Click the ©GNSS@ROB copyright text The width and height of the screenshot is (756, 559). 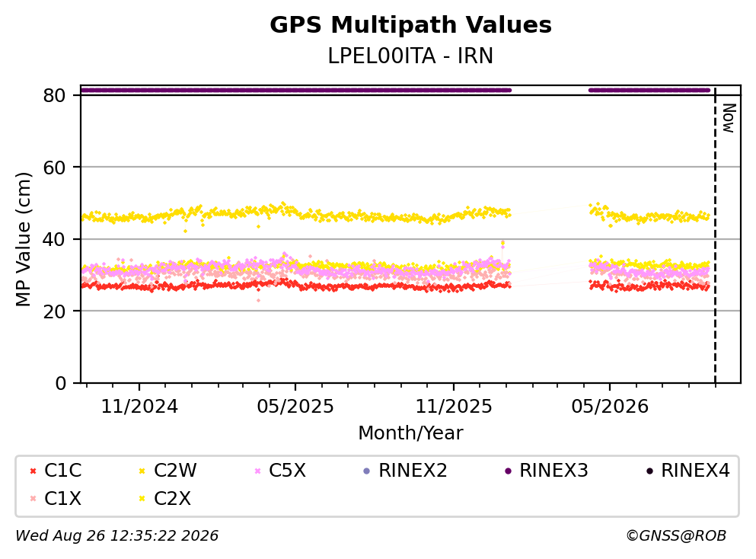[676, 536]
